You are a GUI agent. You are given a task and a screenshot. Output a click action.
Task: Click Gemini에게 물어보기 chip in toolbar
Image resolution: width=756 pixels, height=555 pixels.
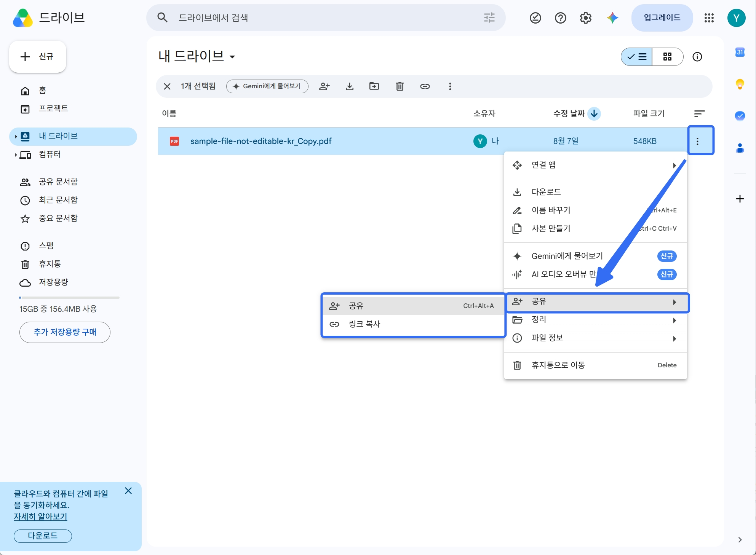tap(267, 86)
